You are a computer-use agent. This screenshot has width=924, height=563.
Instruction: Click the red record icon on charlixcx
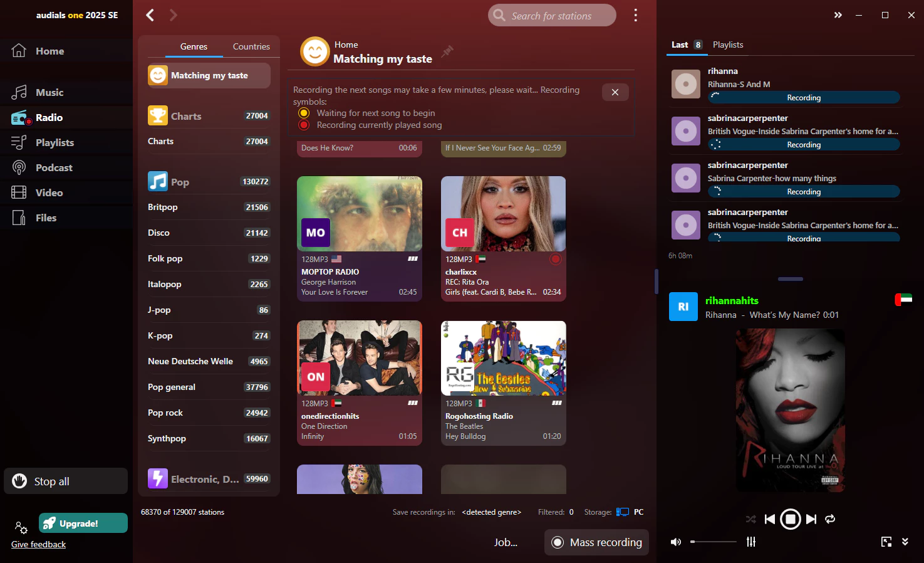[x=555, y=259]
